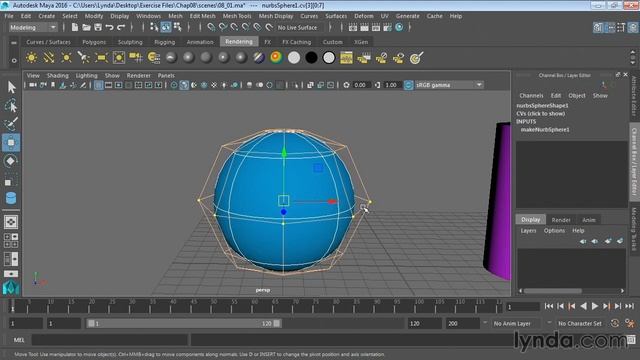Expand CVs (click to show)
The image size is (640, 360).
pyautogui.click(x=540, y=113)
